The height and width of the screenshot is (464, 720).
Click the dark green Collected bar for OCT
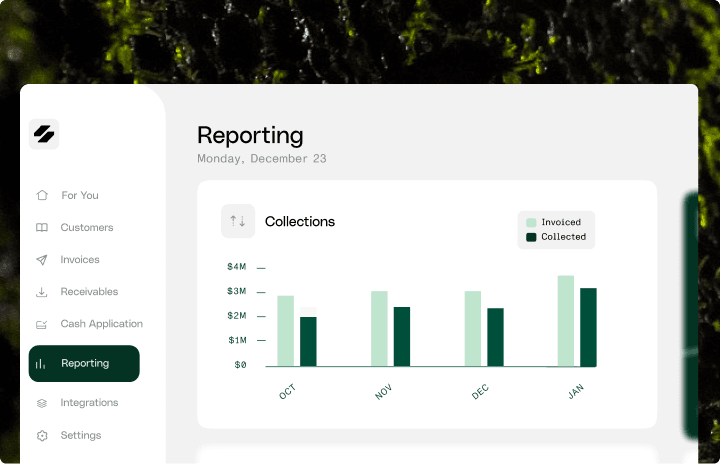pyautogui.click(x=308, y=341)
